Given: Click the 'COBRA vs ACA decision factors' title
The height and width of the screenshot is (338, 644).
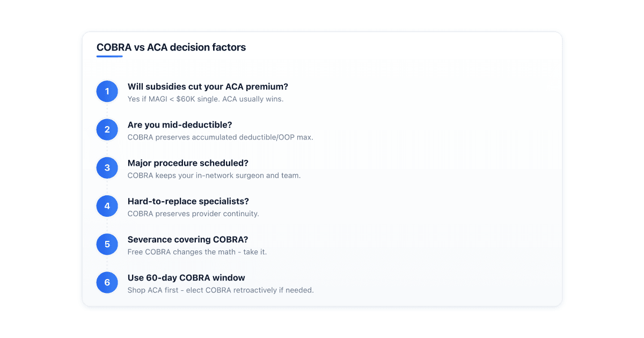Looking at the screenshot, I should (171, 47).
